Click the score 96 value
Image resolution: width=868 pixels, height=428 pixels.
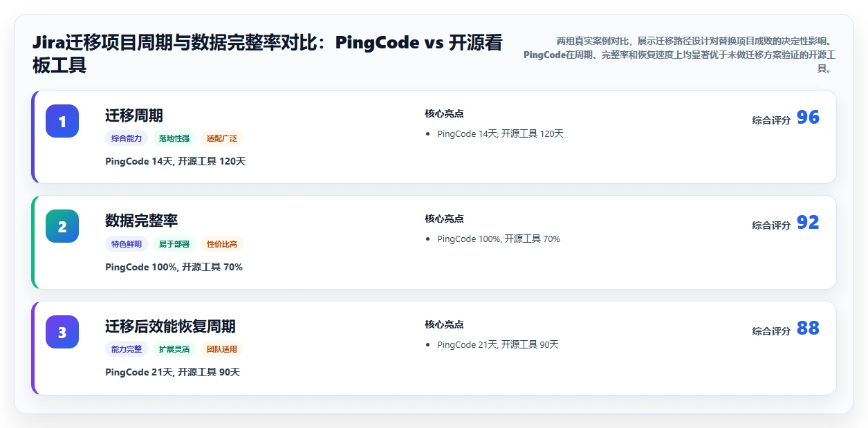808,118
